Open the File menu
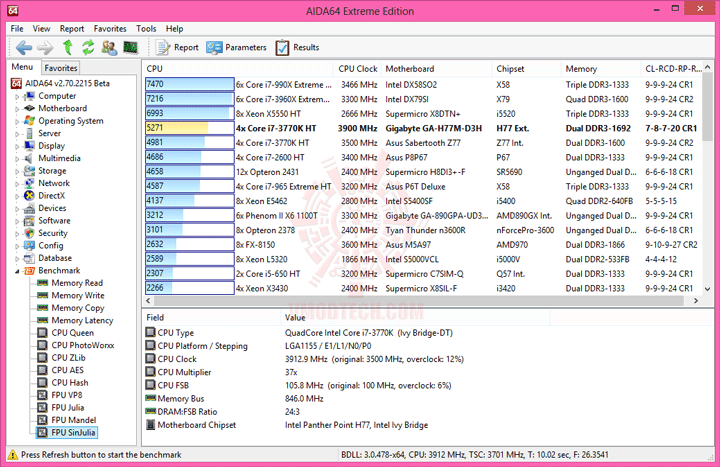720x467 pixels. click(17, 28)
